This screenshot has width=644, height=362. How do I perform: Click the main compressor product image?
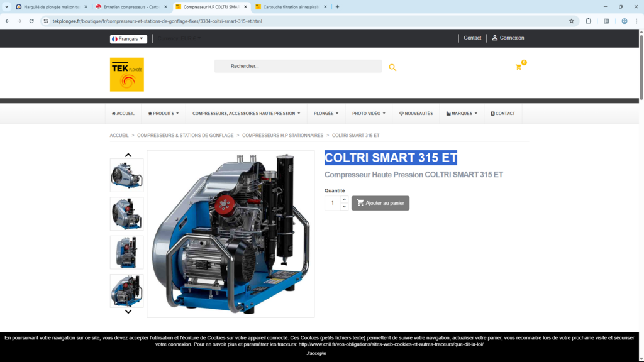pos(231,234)
